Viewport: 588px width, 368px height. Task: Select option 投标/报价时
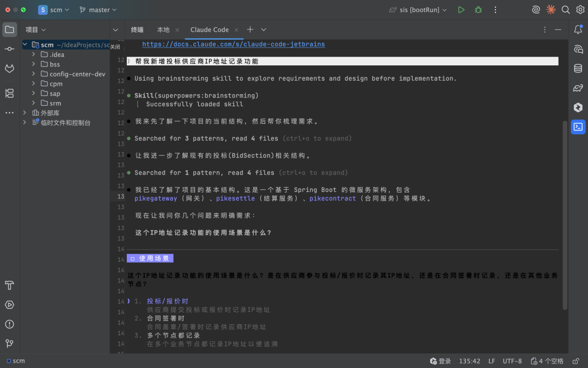[x=167, y=301]
